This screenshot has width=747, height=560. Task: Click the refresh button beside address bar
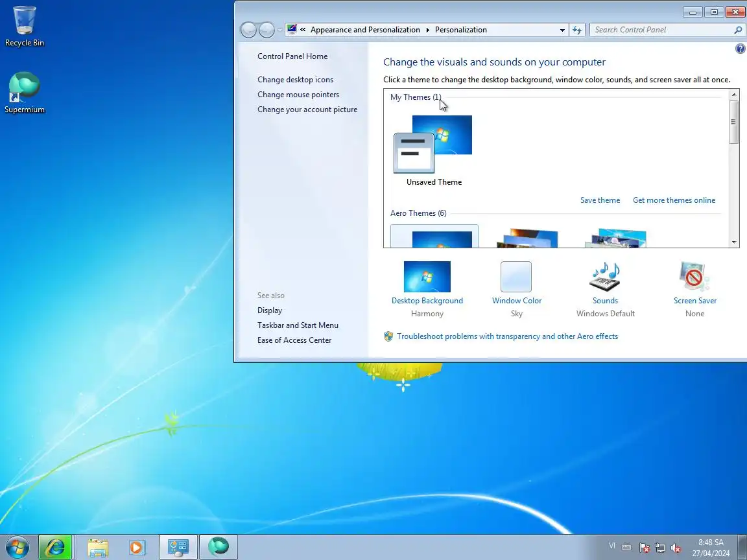577,30
